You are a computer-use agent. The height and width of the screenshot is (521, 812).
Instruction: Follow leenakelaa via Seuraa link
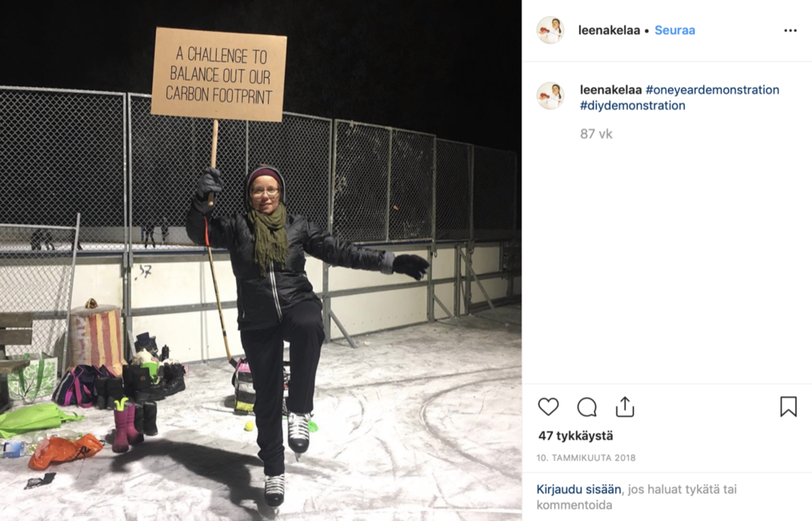pos(675,30)
